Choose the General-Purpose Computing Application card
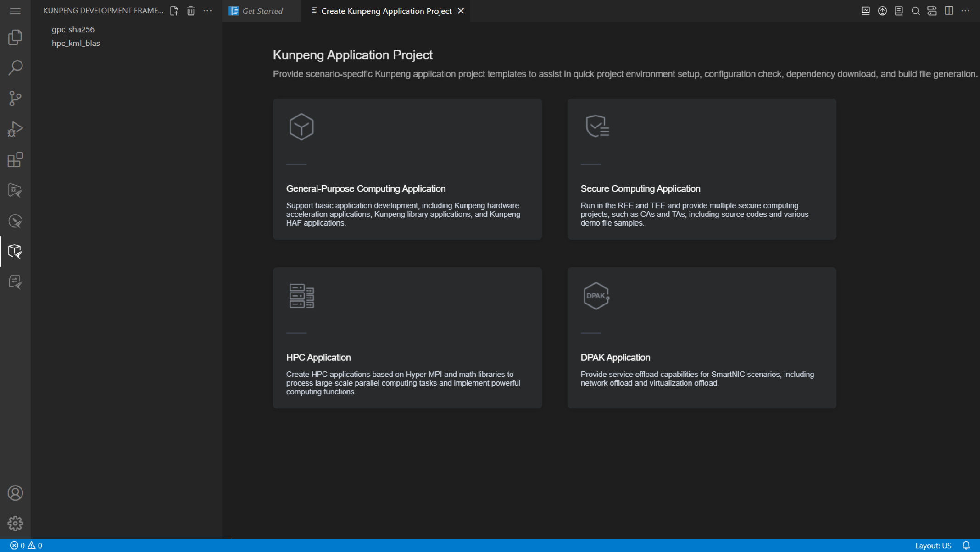 pos(407,169)
